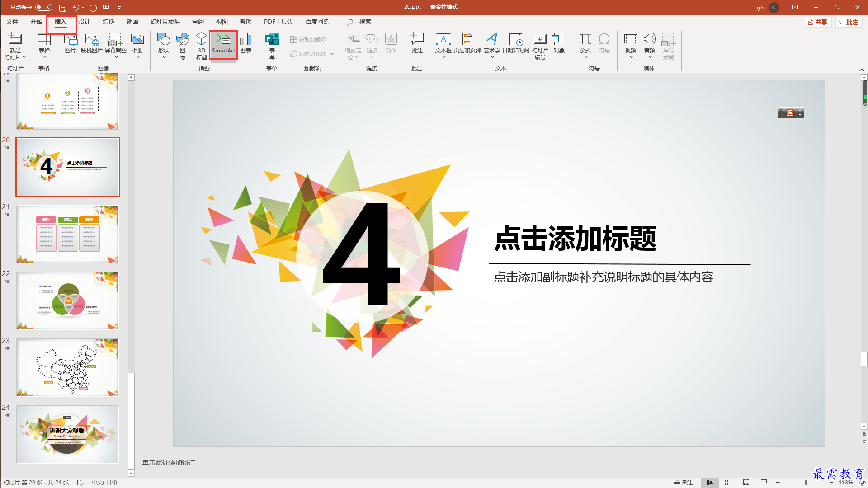Click language indicator 中文(中国)
The height and width of the screenshot is (488, 868).
point(104,483)
